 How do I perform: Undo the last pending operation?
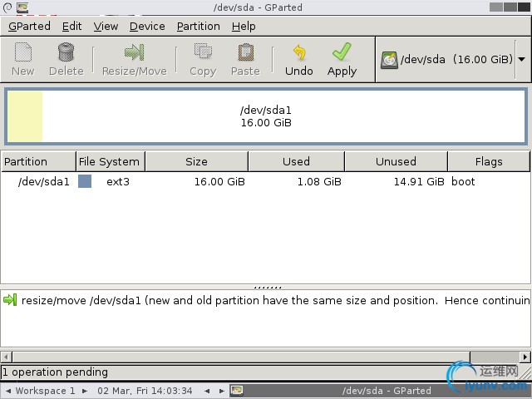pyautogui.click(x=299, y=59)
